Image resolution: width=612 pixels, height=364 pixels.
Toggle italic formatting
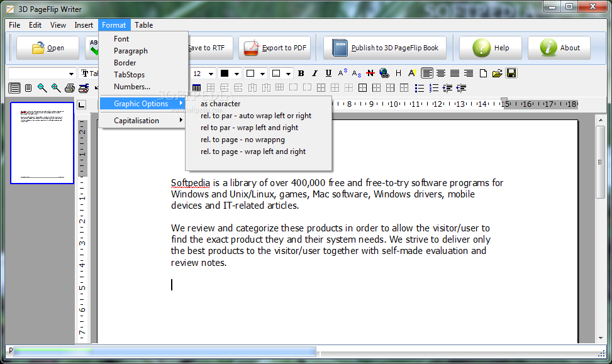[314, 74]
